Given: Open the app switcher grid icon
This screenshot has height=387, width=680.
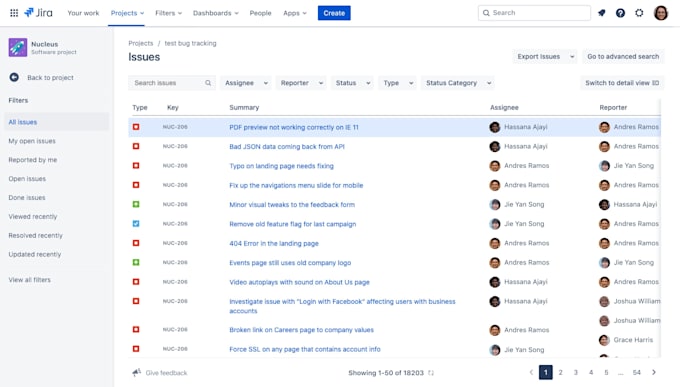Looking at the screenshot, I should click(14, 13).
